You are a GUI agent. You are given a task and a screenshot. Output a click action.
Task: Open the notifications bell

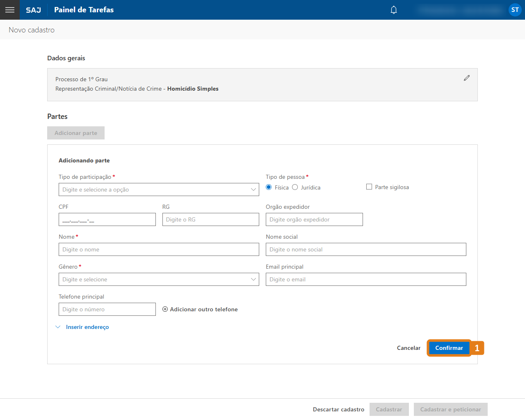[x=394, y=10]
